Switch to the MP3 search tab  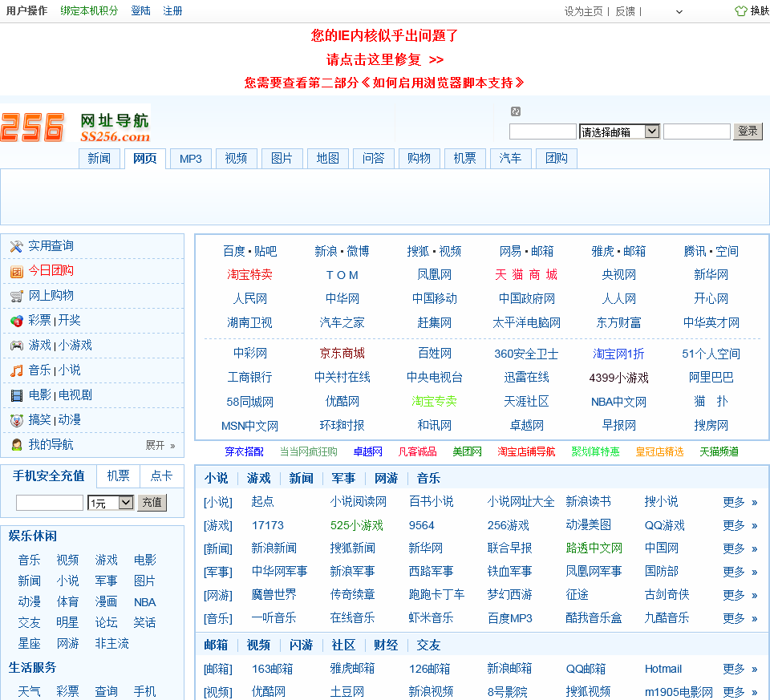point(191,159)
